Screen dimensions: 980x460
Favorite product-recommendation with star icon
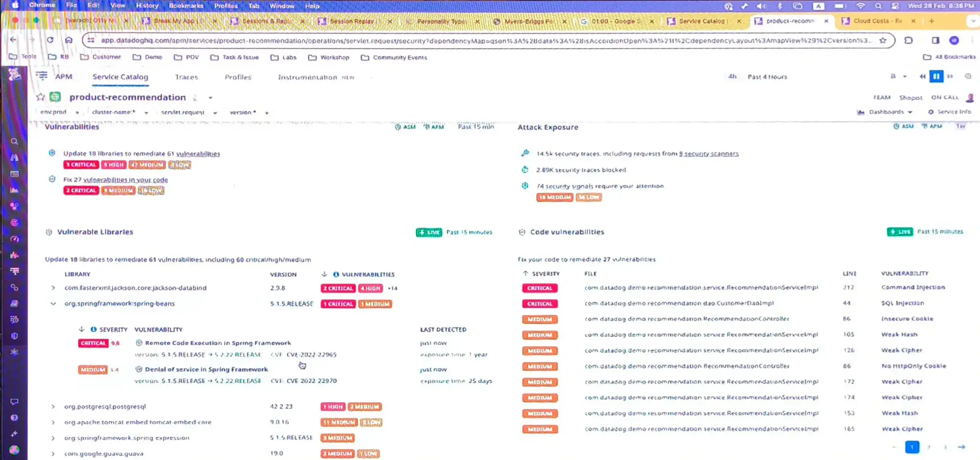pyautogui.click(x=41, y=97)
